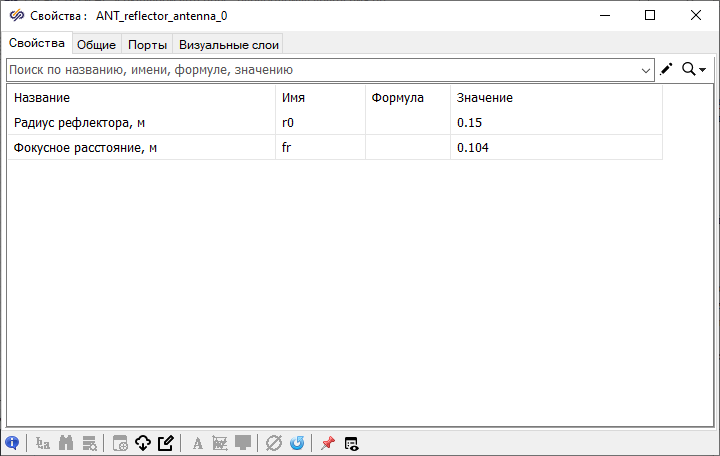Click the blue info icon in bottom toolbar

tap(12, 443)
